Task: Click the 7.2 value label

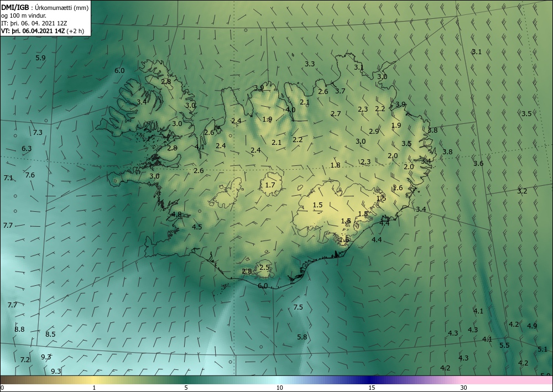Action: [x=25, y=360]
